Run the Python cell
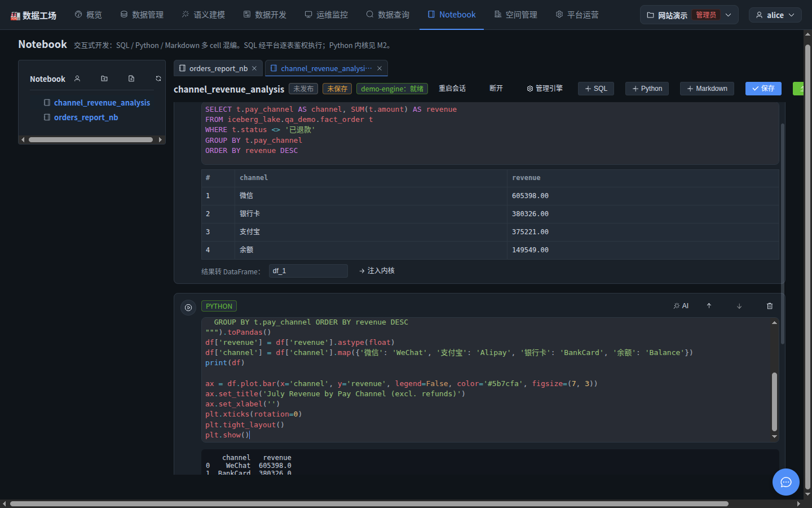 (x=188, y=308)
